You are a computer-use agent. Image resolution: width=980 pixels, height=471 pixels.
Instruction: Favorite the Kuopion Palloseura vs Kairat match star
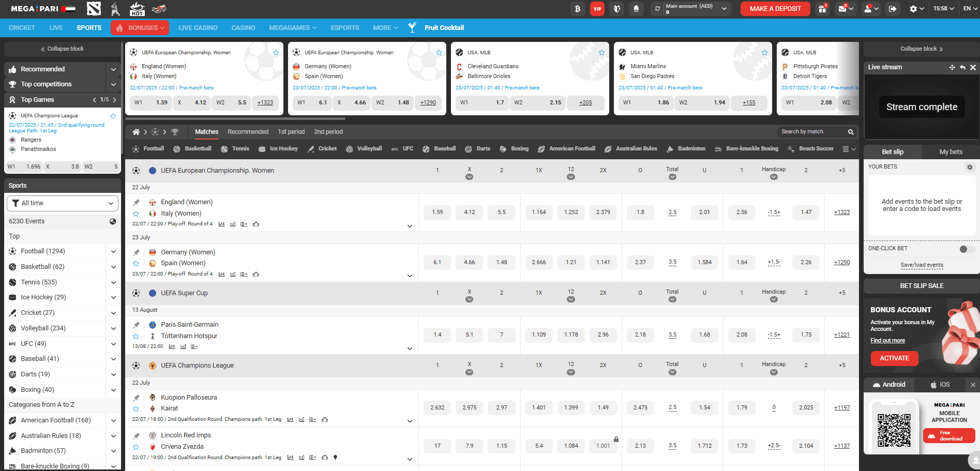pos(136,409)
